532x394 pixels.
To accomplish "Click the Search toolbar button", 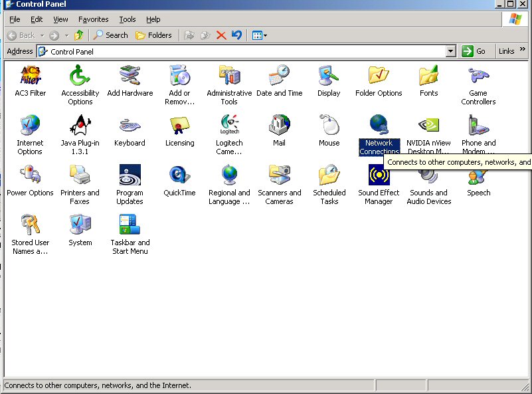I will pyautogui.click(x=111, y=35).
